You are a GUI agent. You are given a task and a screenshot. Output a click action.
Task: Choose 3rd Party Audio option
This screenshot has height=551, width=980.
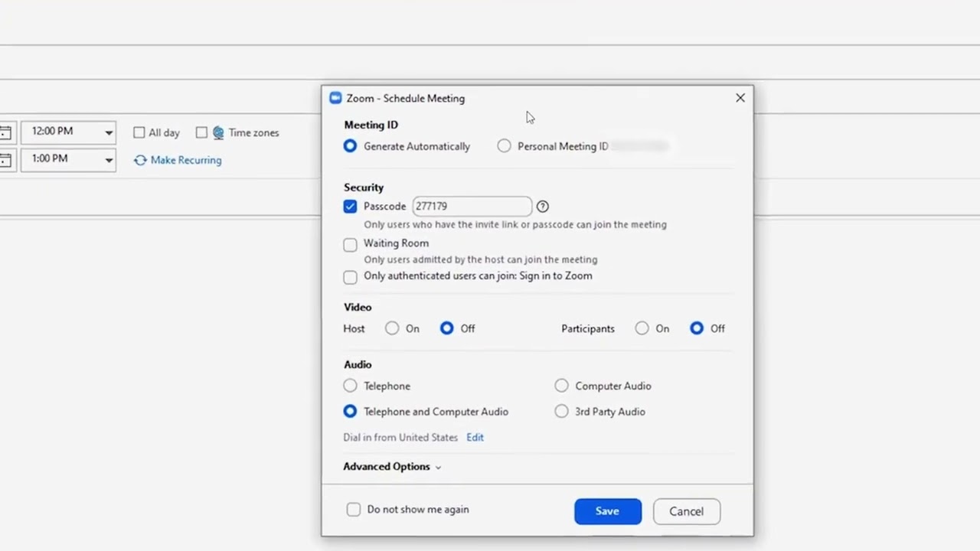pyautogui.click(x=561, y=411)
